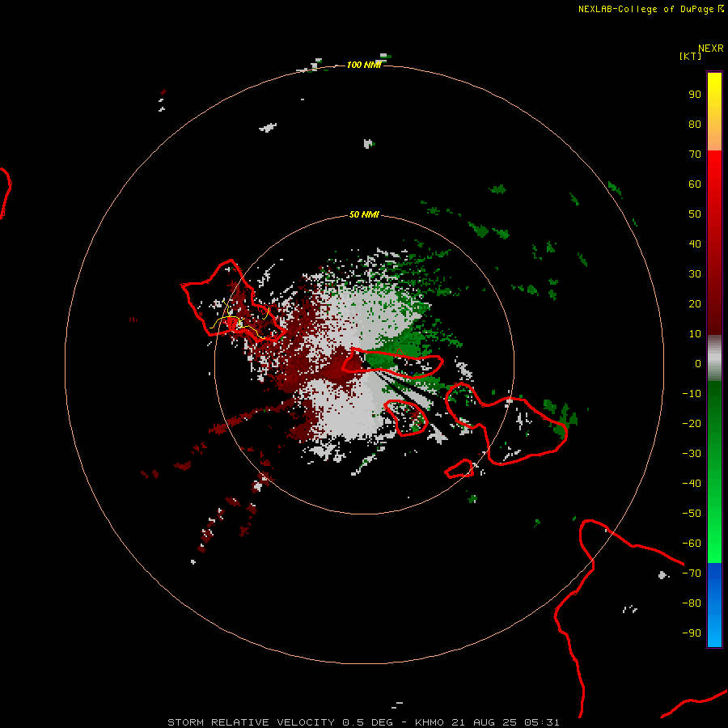Click the 50 NMI range ring label

[364, 214]
